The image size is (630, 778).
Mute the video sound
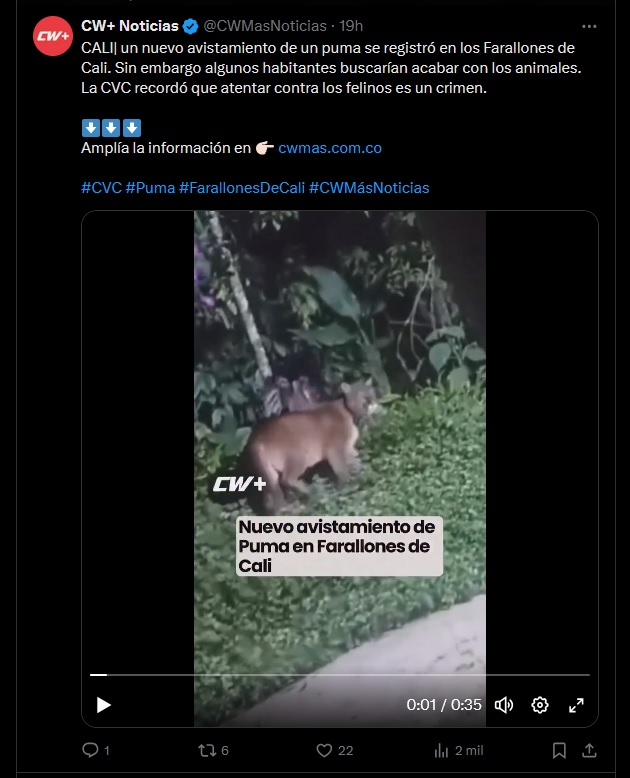504,705
